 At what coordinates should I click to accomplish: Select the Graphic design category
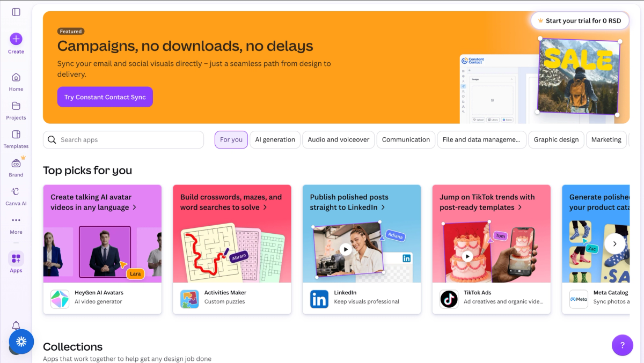click(x=556, y=139)
